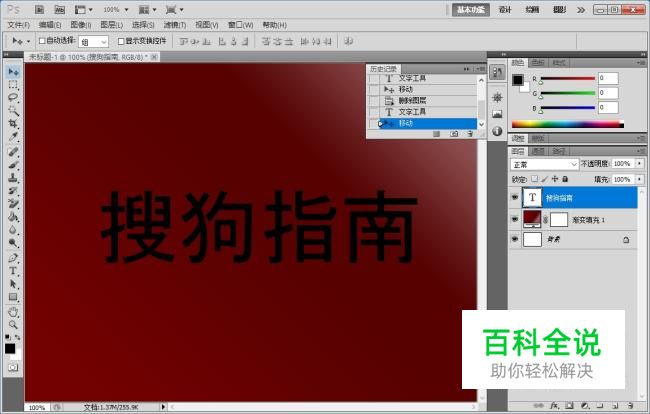Hide the 搜狗指南 text layer
This screenshot has height=414, width=650.
(x=515, y=197)
